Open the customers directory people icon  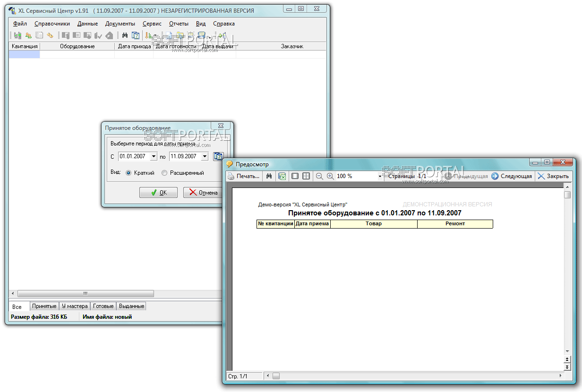click(29, 35)
